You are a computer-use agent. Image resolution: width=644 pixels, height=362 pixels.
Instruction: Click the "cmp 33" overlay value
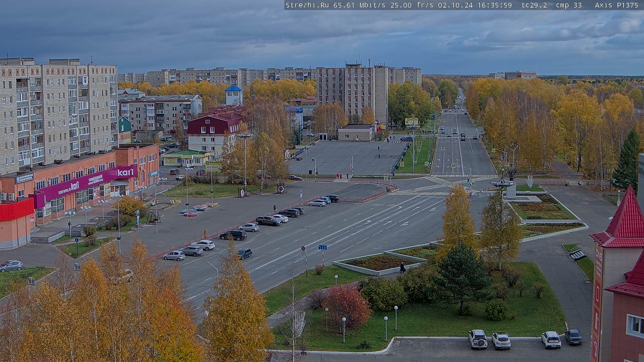pyautogui.click(x=569, y=5)
